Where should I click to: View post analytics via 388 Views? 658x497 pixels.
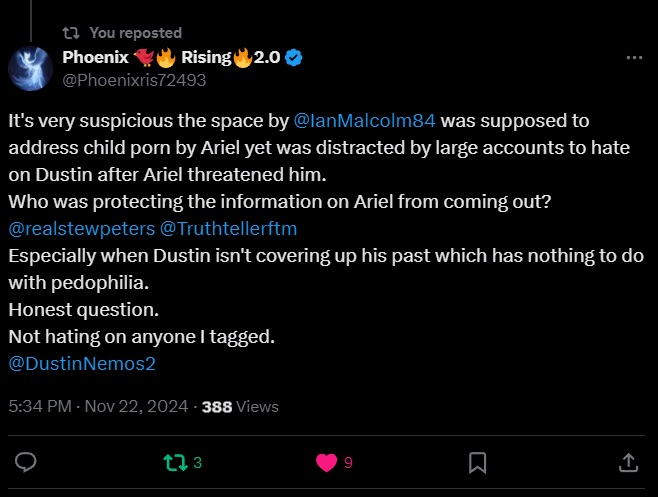[240, 407]
